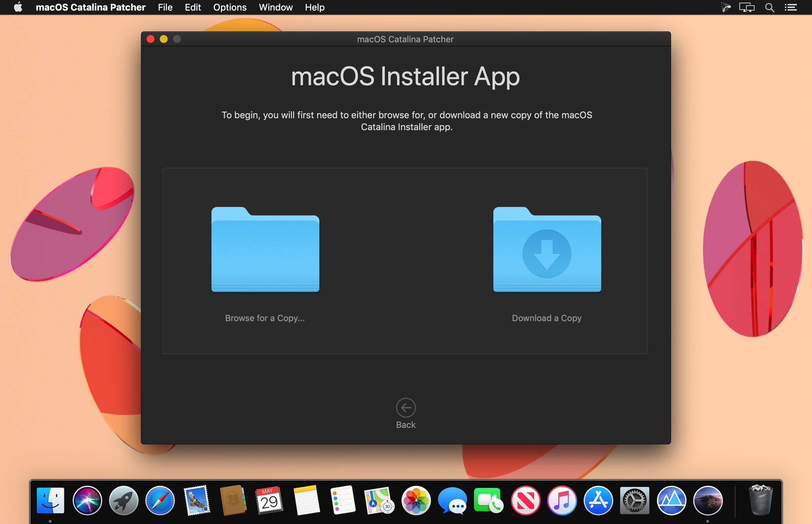
Task: Open Photos from the Dock
Action: [416, 500]
